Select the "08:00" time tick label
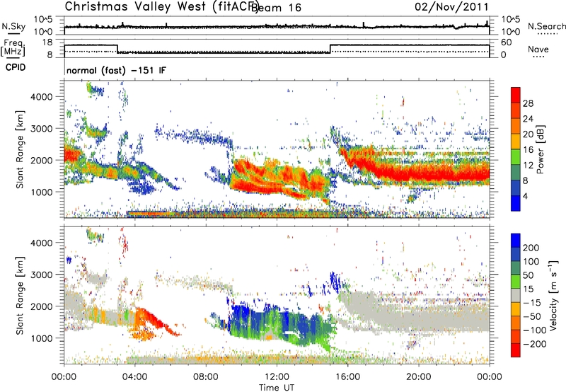Image resolution: width=566 pixels, height=392 pixels. point(205,377)
